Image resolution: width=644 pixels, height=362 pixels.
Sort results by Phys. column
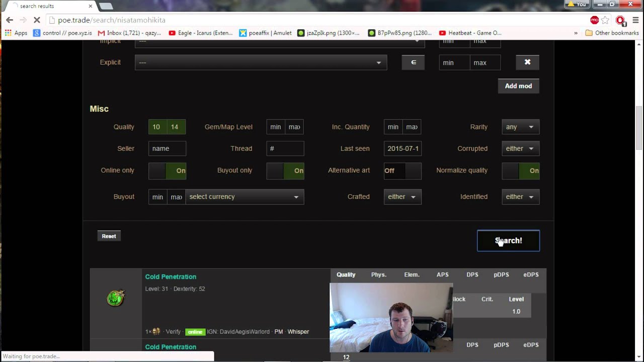tap(379, 275)
